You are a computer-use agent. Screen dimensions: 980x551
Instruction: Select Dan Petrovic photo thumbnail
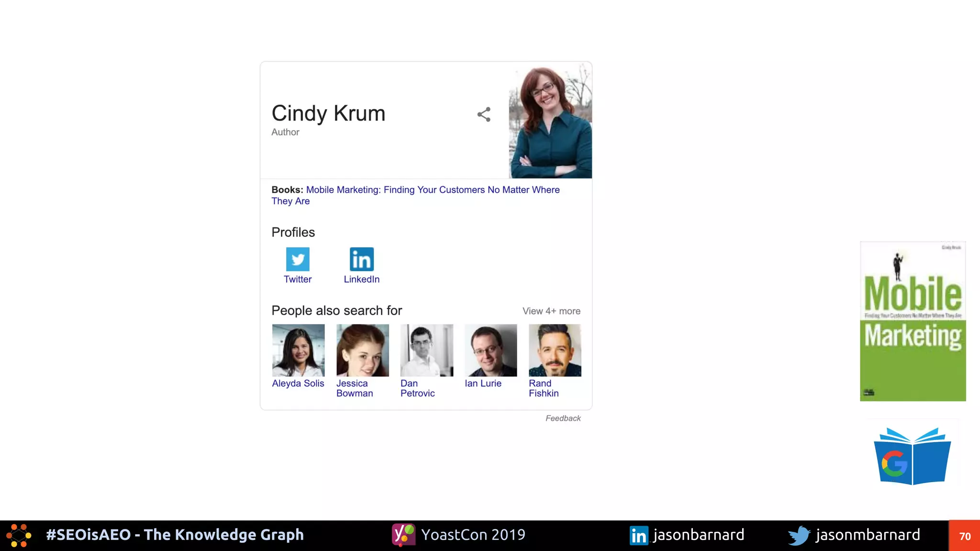[427, 350]
